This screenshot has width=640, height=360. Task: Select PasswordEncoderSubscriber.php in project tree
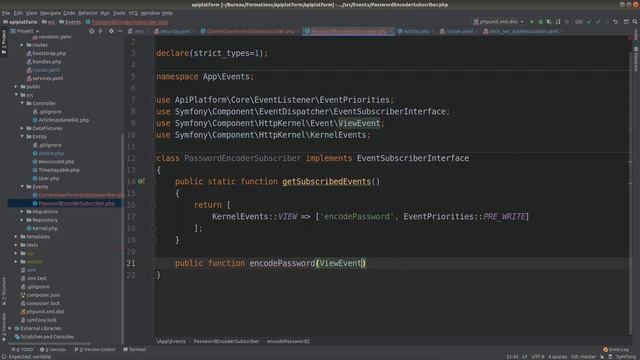click(76, 203)
